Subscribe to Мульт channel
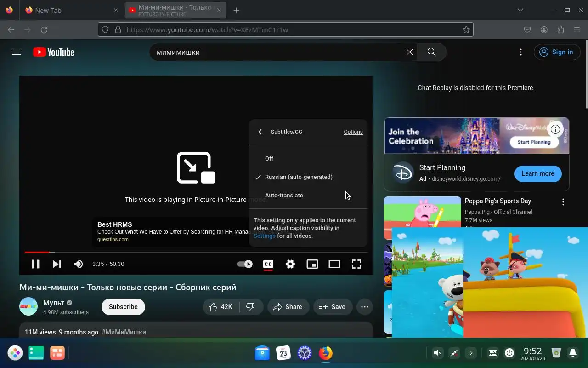This screenshot has height=368, width=588. [123, 307]
